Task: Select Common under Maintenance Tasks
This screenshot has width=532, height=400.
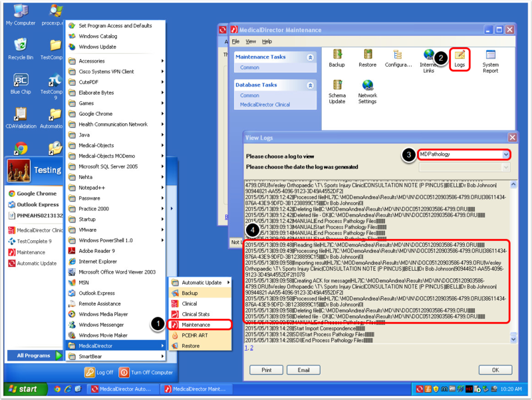Action: 250,68
